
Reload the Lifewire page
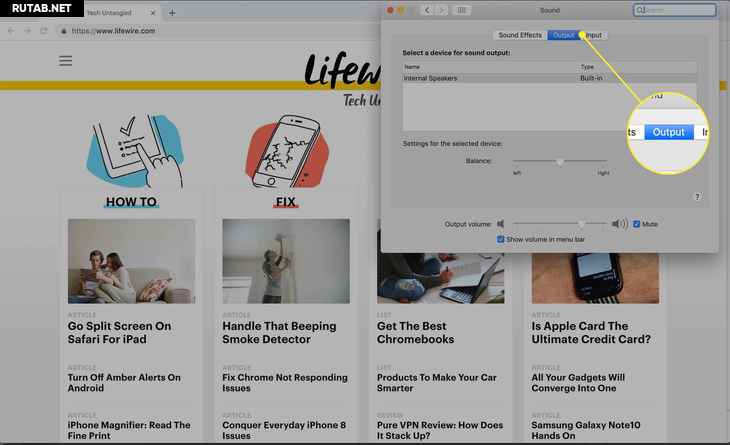click(x=44, y=31)
